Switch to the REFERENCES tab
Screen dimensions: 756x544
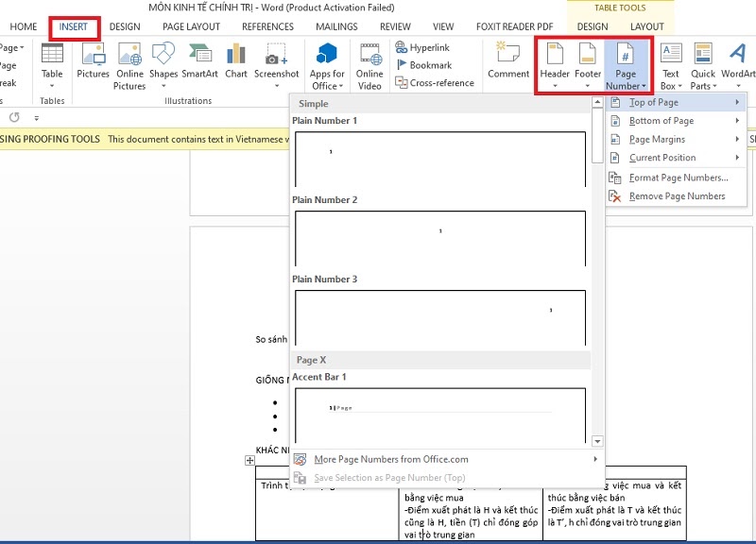[x=267, y=26]
